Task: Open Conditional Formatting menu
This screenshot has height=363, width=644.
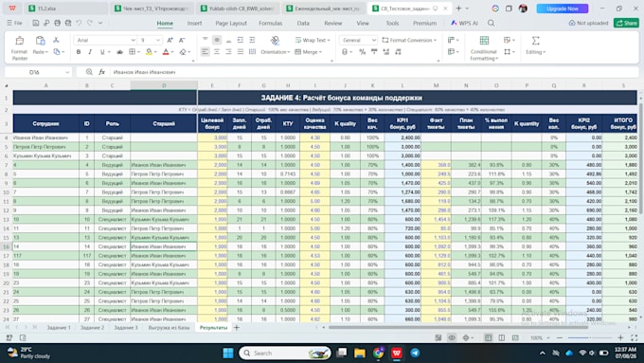Action: pos(484,48)
